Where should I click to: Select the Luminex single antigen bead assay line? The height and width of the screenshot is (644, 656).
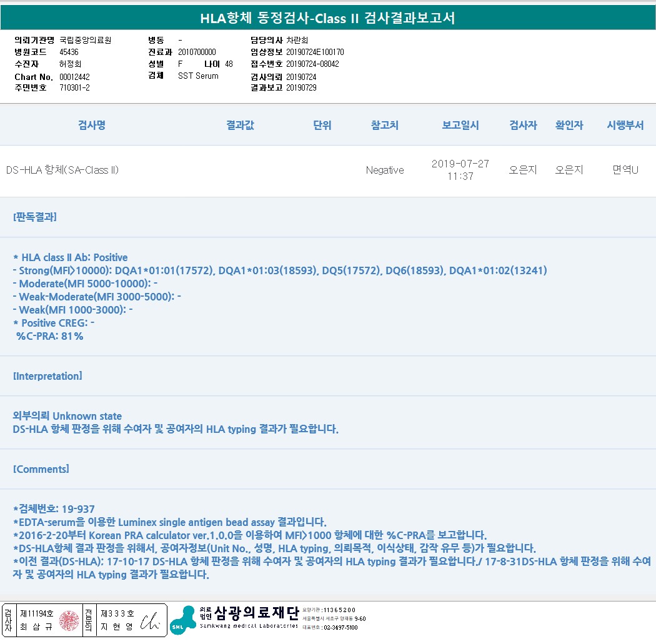click(170, 522)
